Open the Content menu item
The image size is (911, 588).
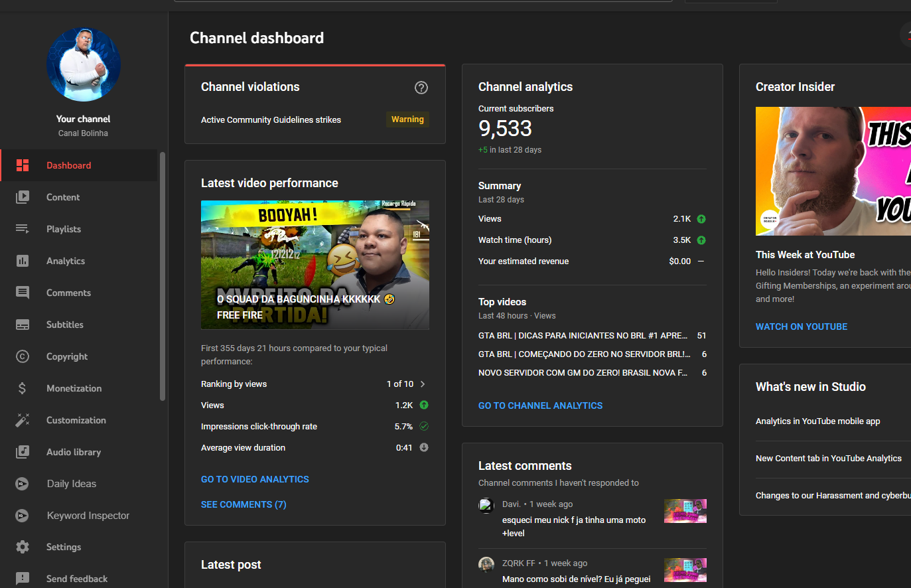78,197
